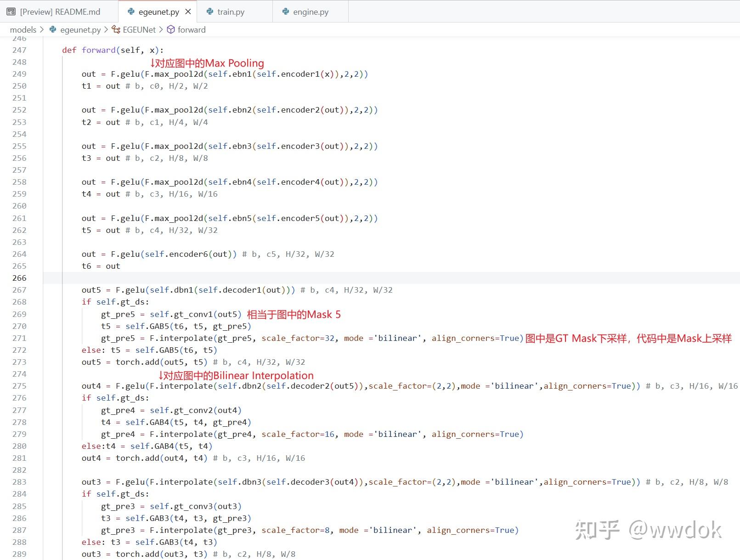740x560 pixels.
Task: Expand the chevron after egeunet.py breadcrumb
Action: coord(106,29)
